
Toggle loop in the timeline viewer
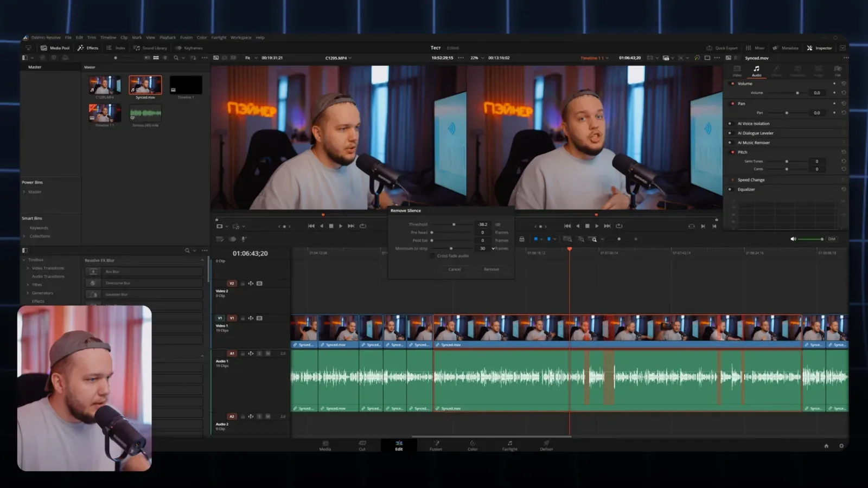point(619,226)
